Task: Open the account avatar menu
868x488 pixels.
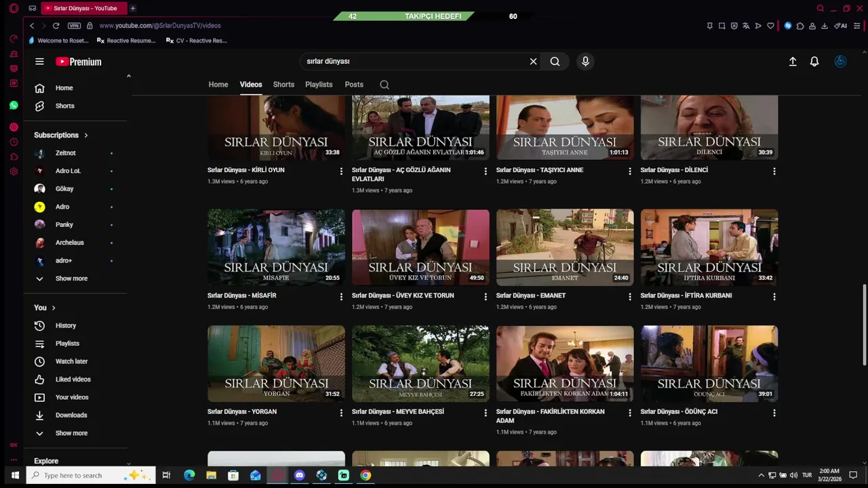Action: click(x=840, y=62)
